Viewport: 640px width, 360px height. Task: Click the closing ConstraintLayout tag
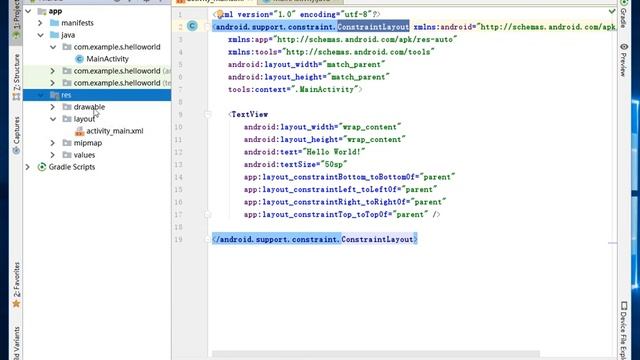click(x=315, y=240)
